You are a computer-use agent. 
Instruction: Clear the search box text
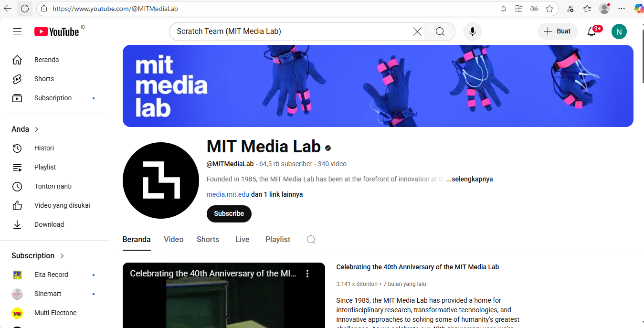point(417,32)
